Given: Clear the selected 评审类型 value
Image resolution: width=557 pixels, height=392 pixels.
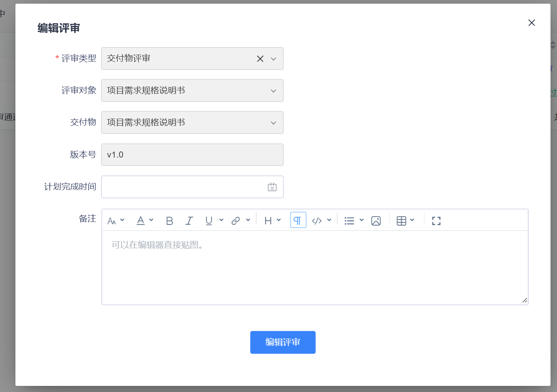Looking at the screenshot, I should point(260,59).
